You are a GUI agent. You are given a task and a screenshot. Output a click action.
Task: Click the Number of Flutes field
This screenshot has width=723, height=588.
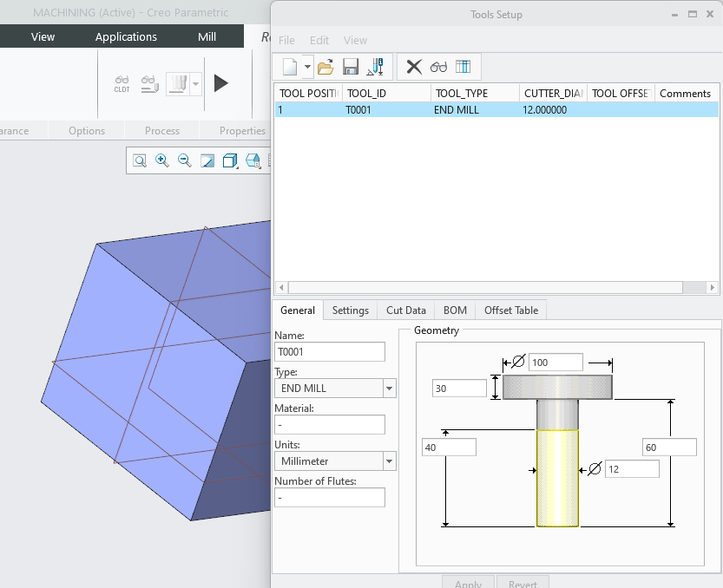tap(330, 498)
